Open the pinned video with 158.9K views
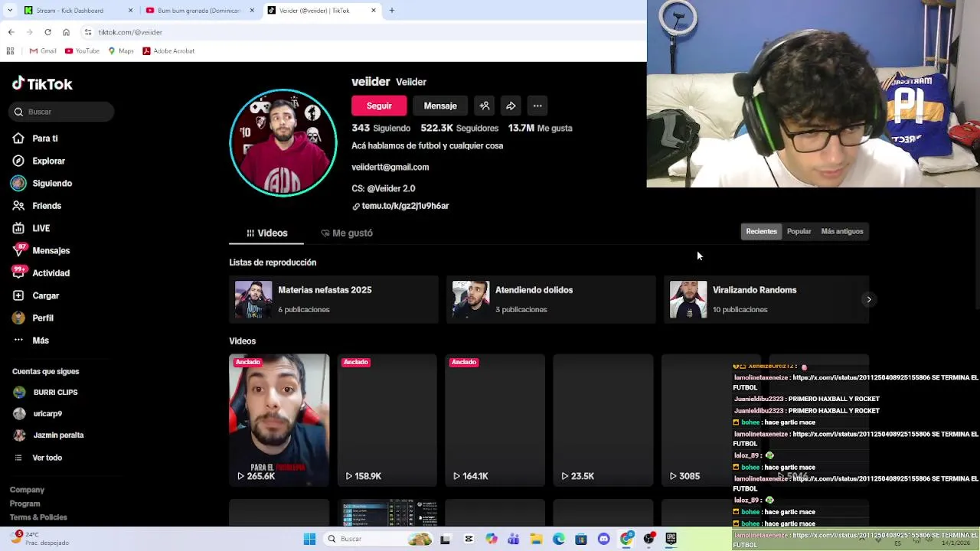 pos(387,420)
